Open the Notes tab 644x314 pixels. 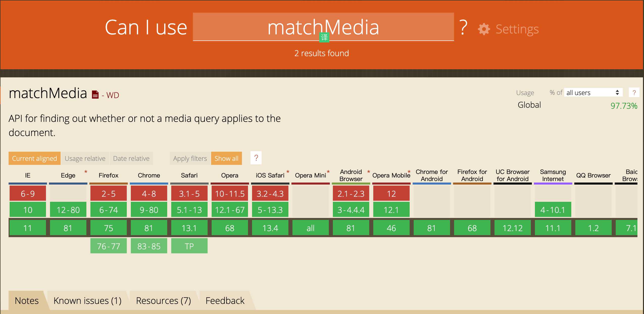tap(27, 301)
